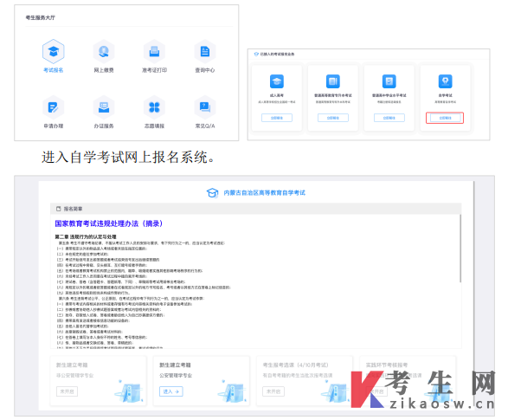Click the 普通高中学业水平考试 checklist icon
This screenshot has height=420, width=508.
point(389,81)
